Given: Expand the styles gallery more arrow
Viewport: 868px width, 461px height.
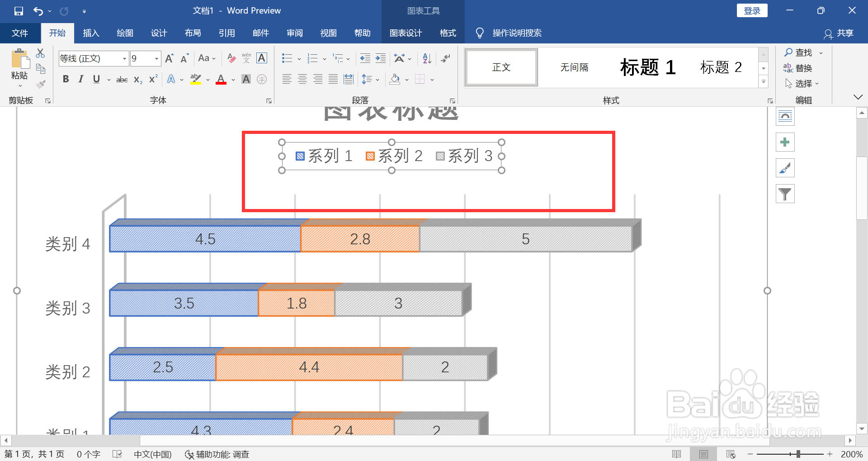Looking at the screenshot, I should point(764,82).
